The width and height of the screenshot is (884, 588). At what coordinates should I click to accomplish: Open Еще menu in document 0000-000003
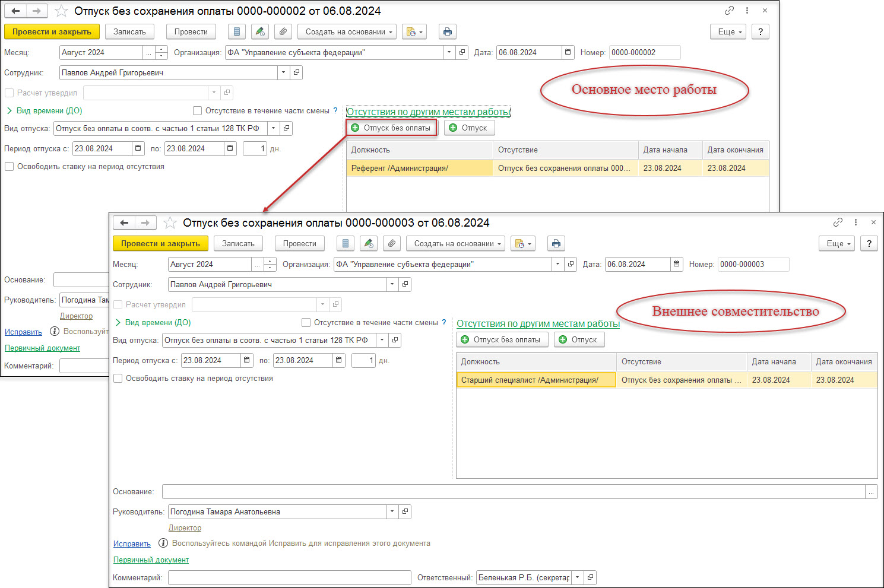(x=837, y=244)
